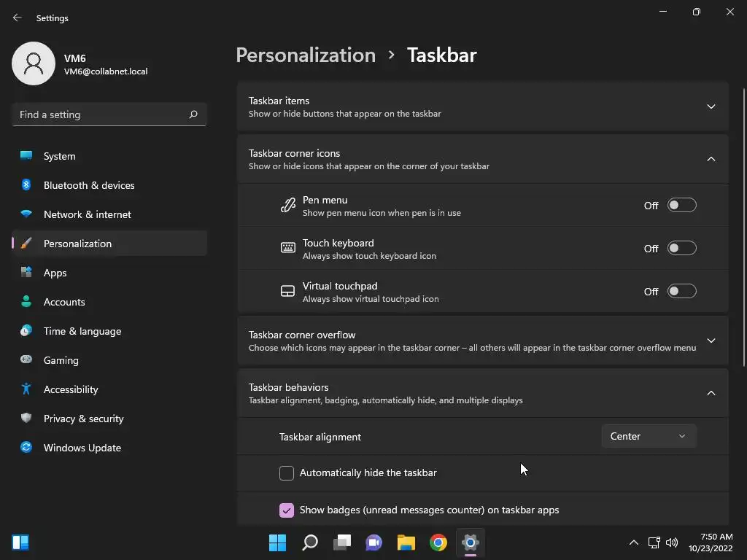
Task: Turn on the Pen menu toggle
Action: (681, 205)
